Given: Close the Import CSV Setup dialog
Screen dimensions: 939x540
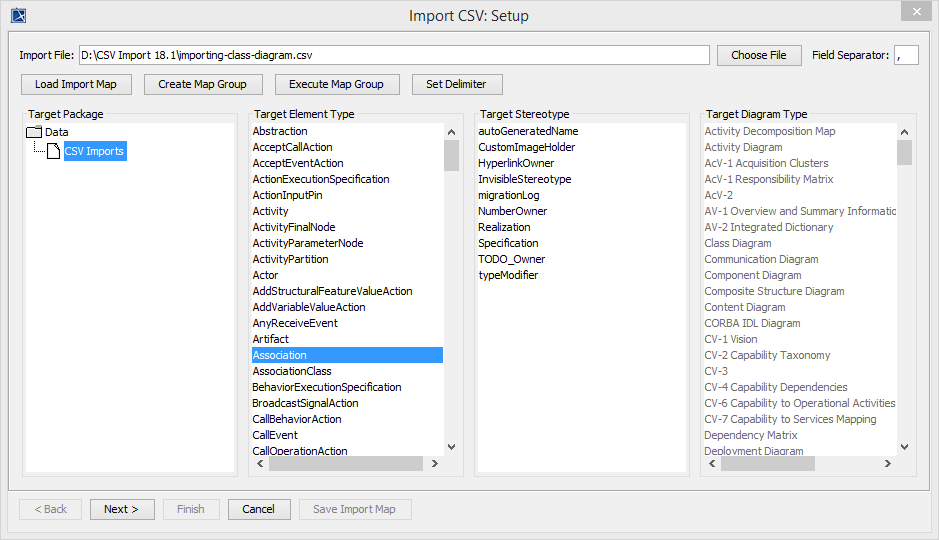Looking at the screenshot, I should [914, 11].
